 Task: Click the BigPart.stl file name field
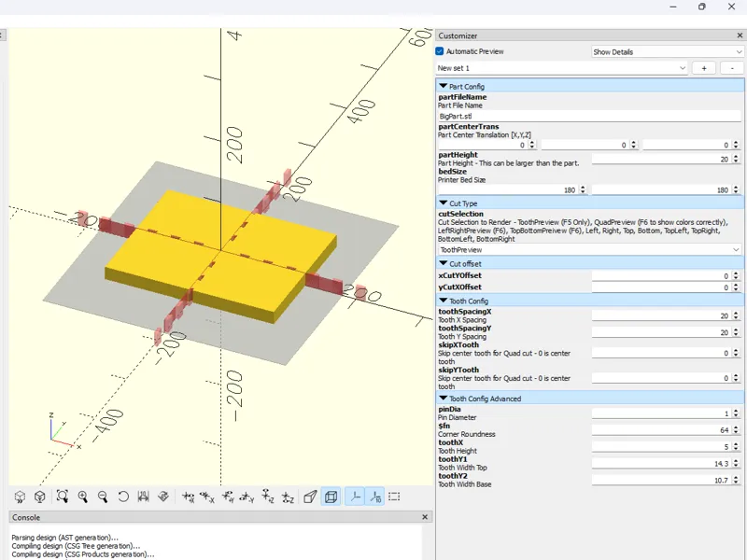(x=589, y=116)
